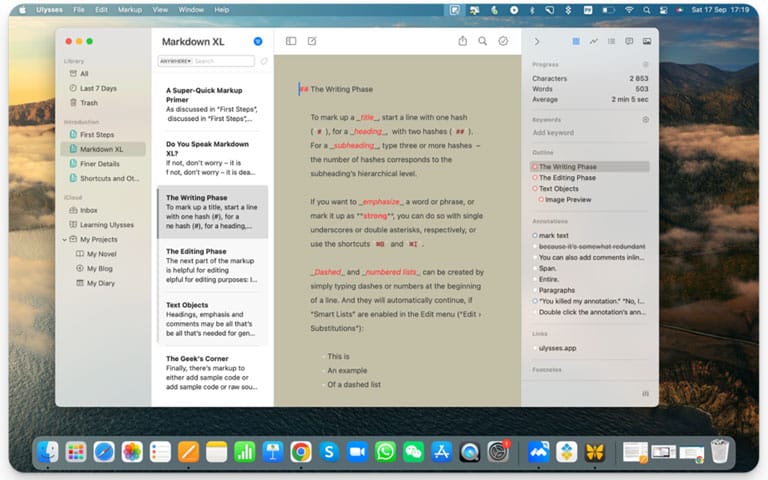The height and width of the screenshot is (480, 768).
Task: Open System Preferences in the Dock
Action: point(498,452)
